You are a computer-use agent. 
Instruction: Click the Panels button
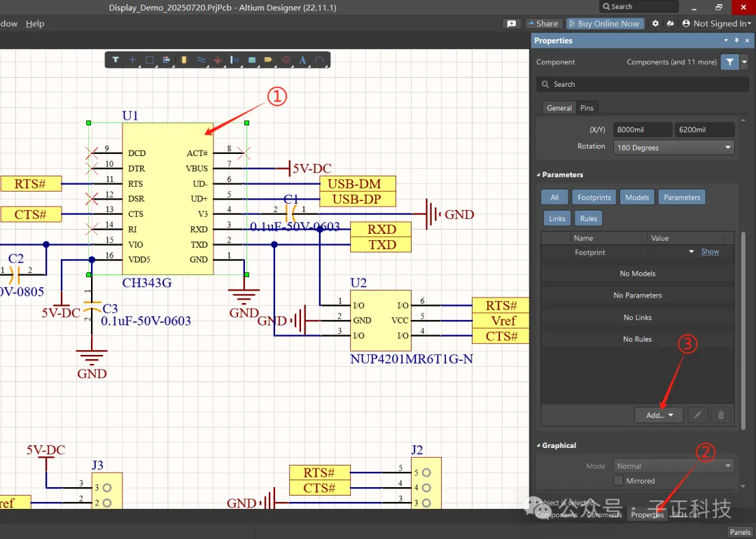point(740,532)
